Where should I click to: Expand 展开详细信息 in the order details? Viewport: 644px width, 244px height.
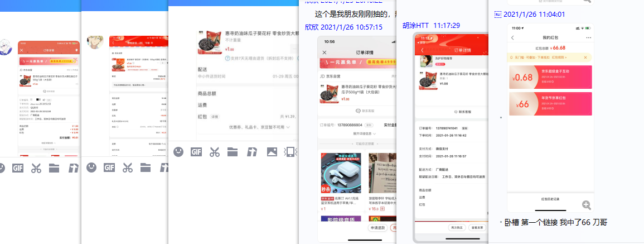pos(356,134)
